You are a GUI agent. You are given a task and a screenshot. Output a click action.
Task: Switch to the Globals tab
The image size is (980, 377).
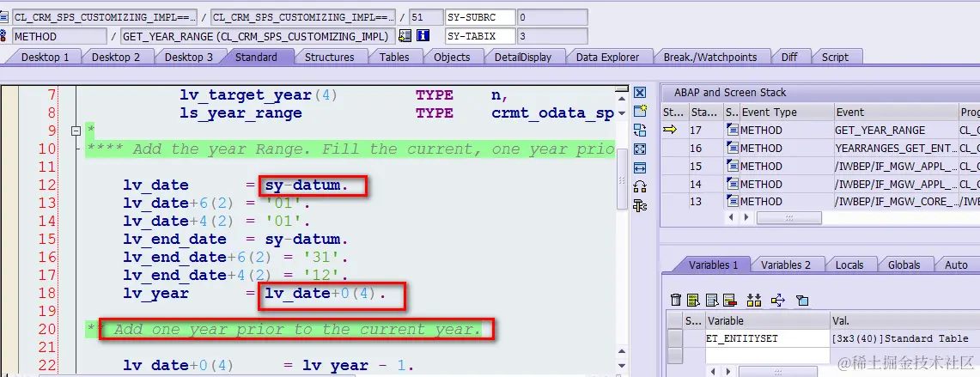(904, 265)
